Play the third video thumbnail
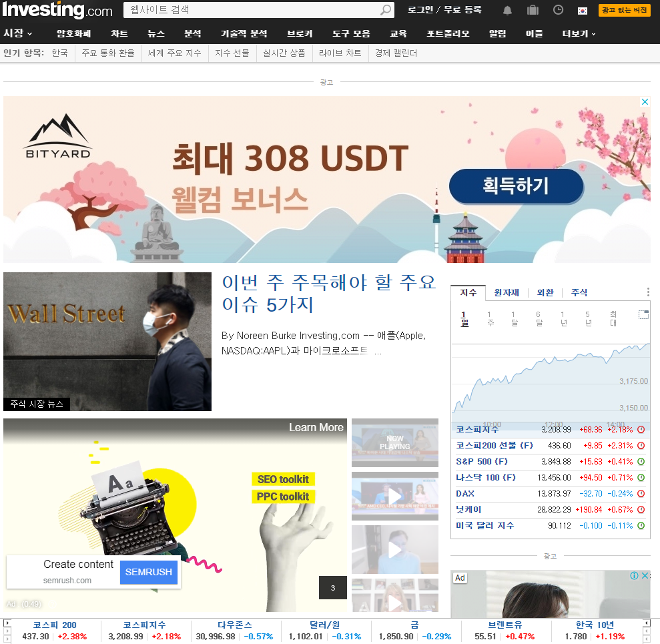 [x=395, y=550]
